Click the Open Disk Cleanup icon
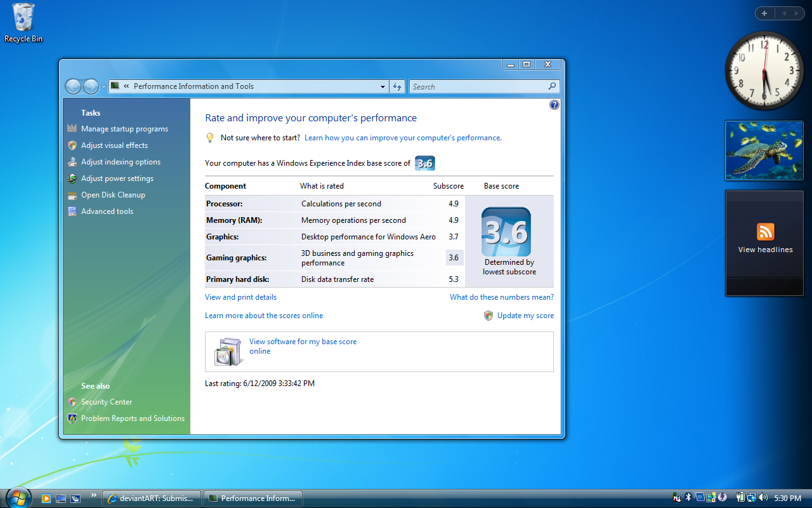Screen dimensions: 812x508 72,195
